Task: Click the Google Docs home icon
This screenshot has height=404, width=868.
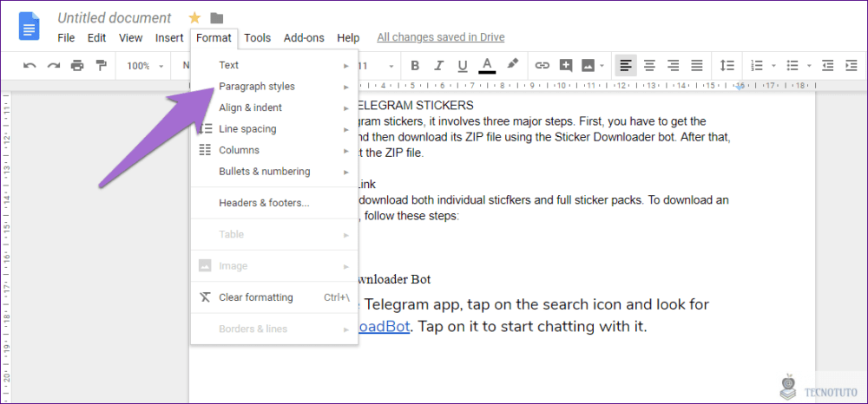Action: [29, 26]
